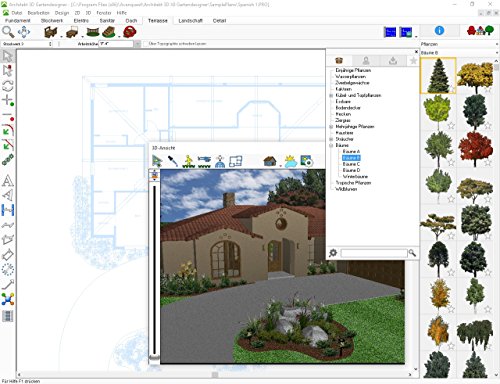Choose the red hot tub tool
The height and width of the screenshot is (384, 500).
tap(130, 32)
